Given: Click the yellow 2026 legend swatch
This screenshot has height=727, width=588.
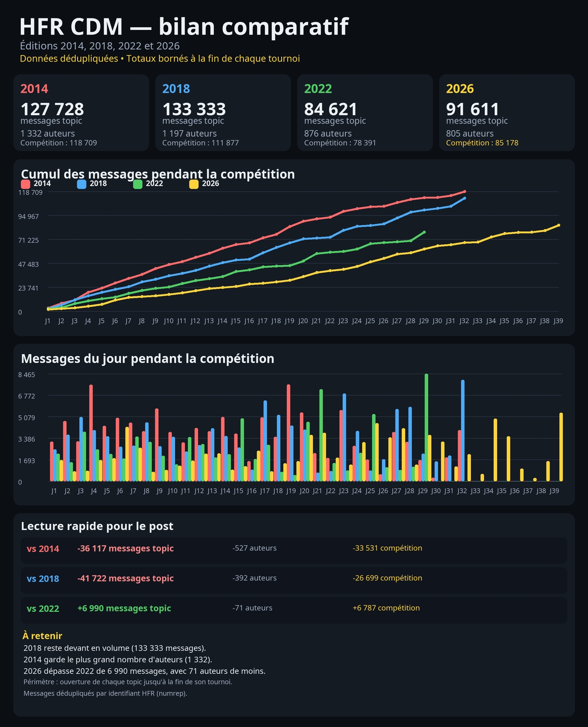Looking at the screenshot, I should click(x=194, y=184).
